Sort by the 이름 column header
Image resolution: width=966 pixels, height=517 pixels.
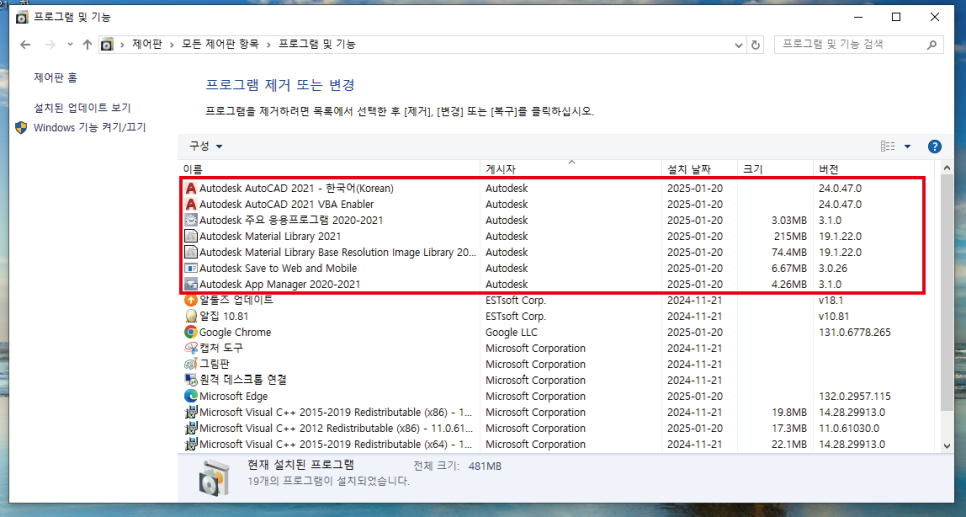click(330, 169)
